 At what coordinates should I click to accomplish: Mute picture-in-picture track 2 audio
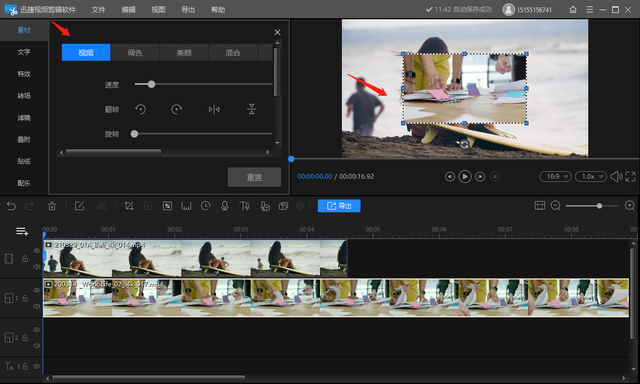point(37,346)
